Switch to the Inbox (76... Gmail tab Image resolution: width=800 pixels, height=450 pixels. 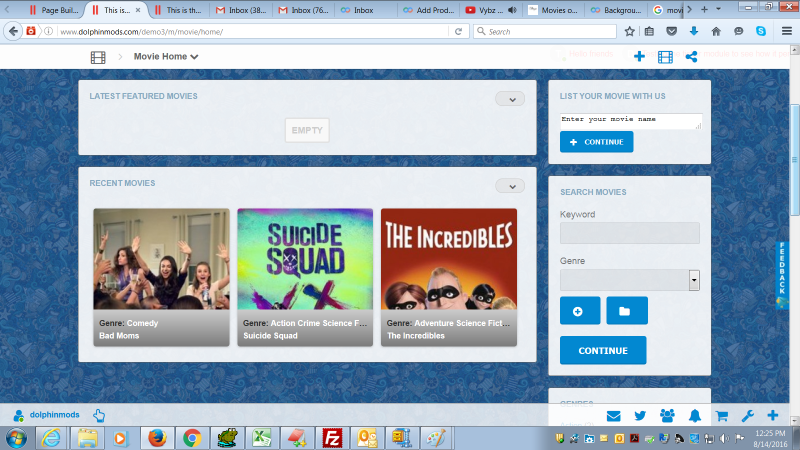pos(304,10)
